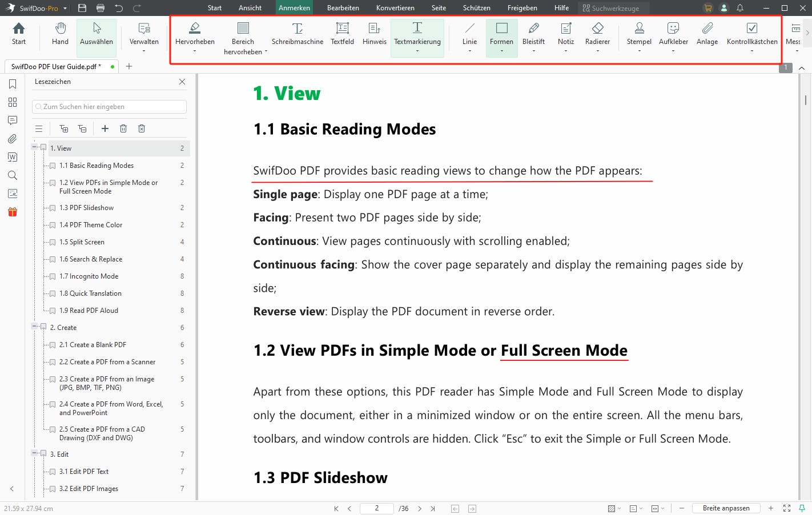Screen dimensions: 812x515
Task: Select the Schreibmaschine typewriter tool
Action: tap(298, 34)
